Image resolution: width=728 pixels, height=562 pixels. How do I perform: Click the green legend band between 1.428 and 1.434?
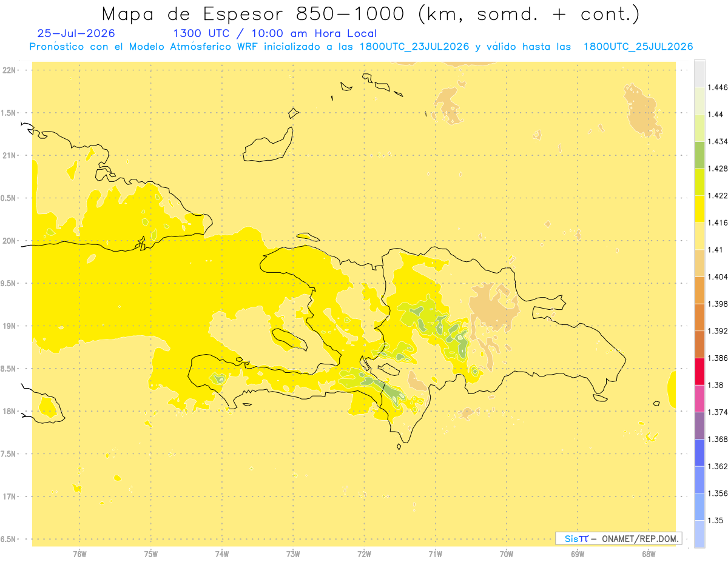click(699, 155)
